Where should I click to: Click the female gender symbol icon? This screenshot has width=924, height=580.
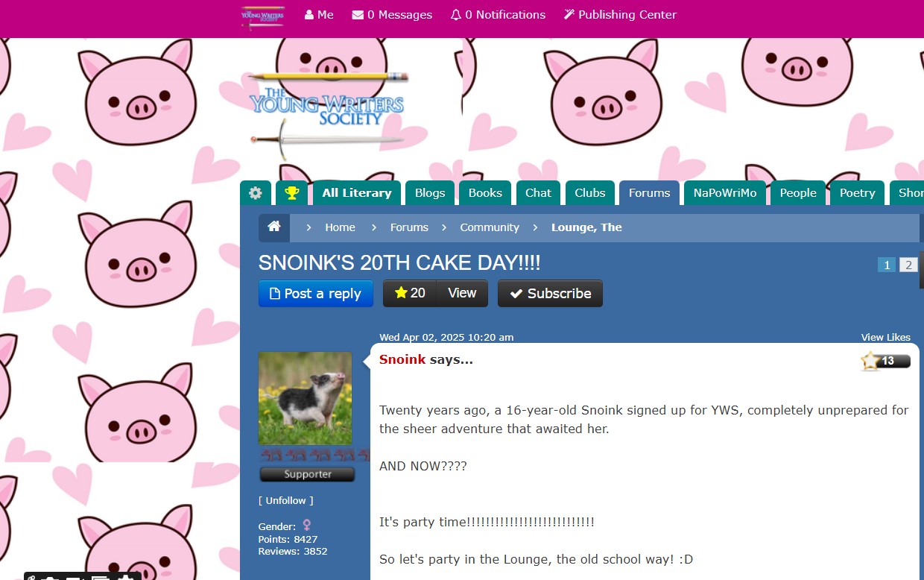tap(306, 526)
